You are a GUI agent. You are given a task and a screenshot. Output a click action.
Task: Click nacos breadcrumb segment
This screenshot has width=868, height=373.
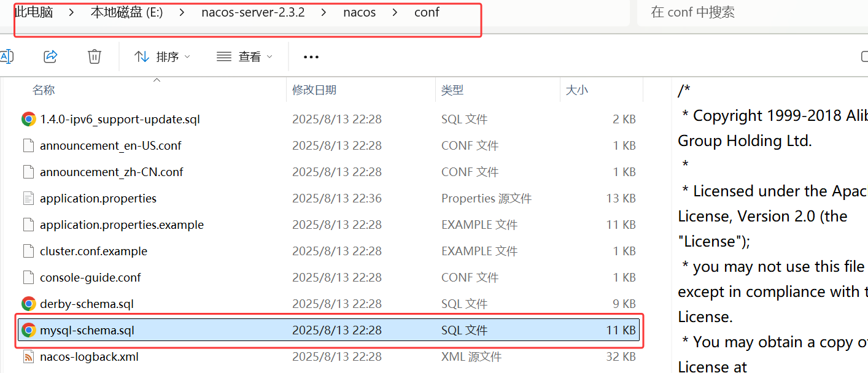tap(360, 12)
